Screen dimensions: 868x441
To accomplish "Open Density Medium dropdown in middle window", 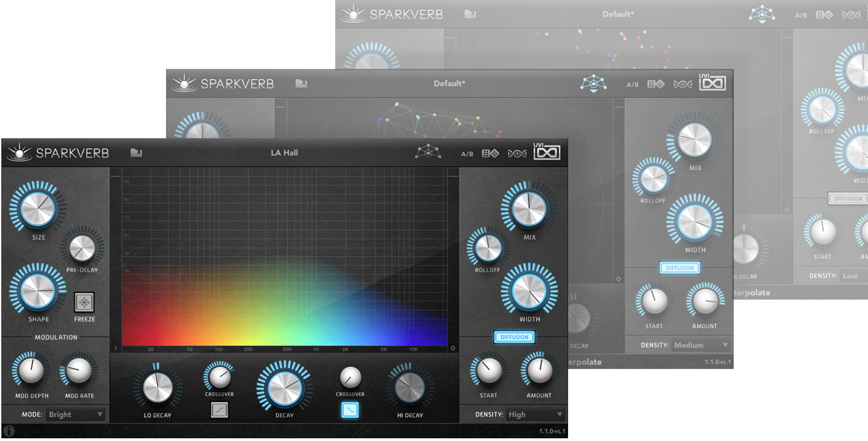I will pyautogui.click(x=701, y=345).
